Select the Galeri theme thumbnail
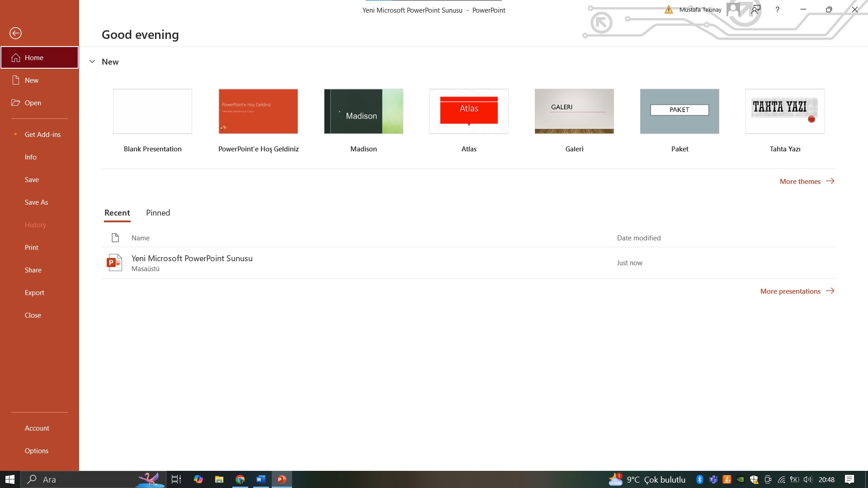This screenshot has height=488, width=868. tap(574, 111)
